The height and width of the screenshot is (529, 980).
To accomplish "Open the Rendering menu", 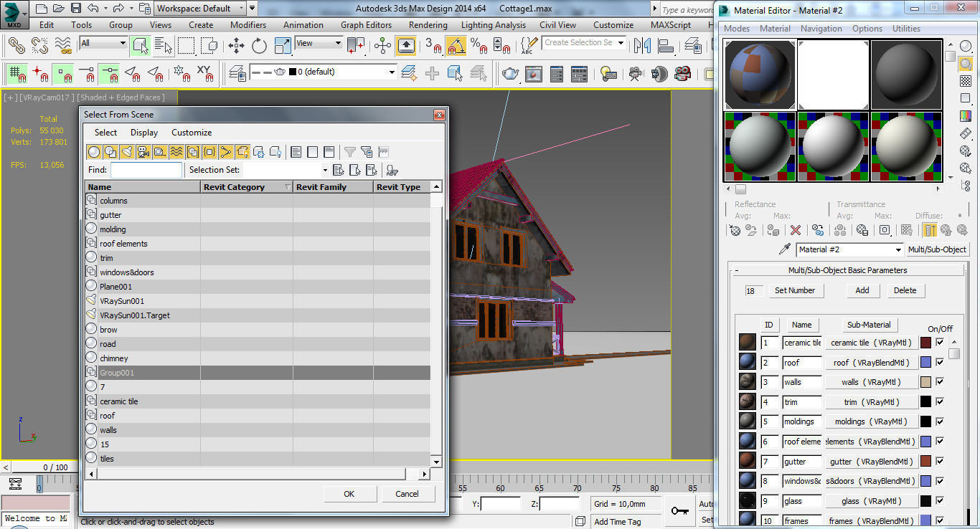I will 428,24.
